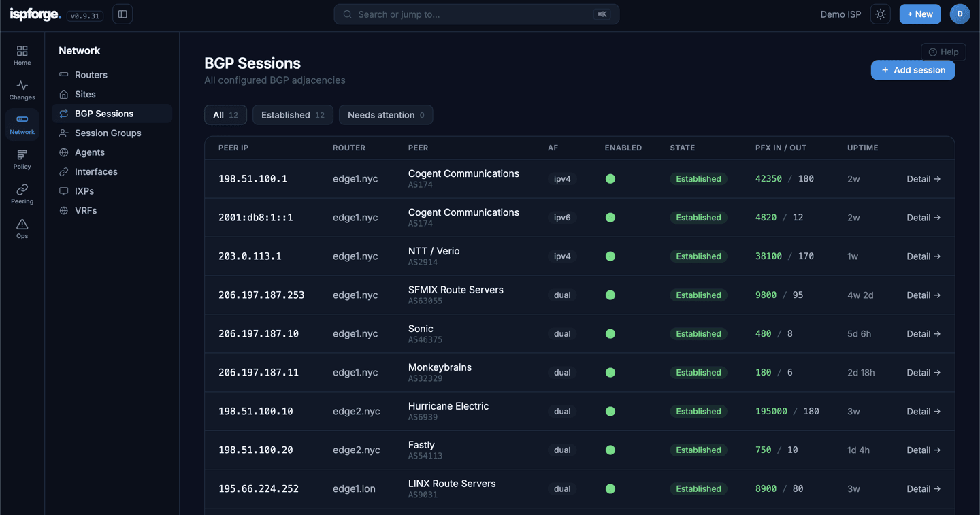The image size is (980, 515).
Task: Click peer IP 206.197.187.11
Action: click(259, 373)
